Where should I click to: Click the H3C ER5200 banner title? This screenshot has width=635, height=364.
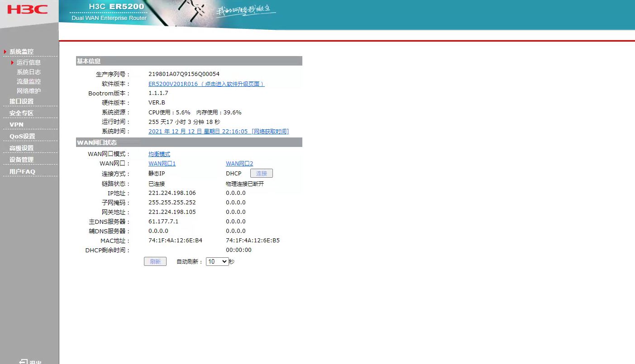(117, 7)
